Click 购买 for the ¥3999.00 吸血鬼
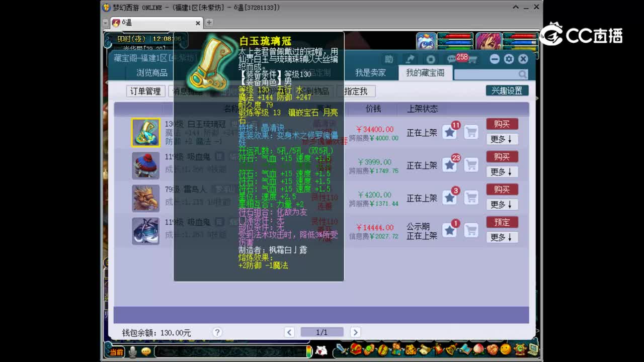This screenshot has height=362, width=644. coord(502,157)
